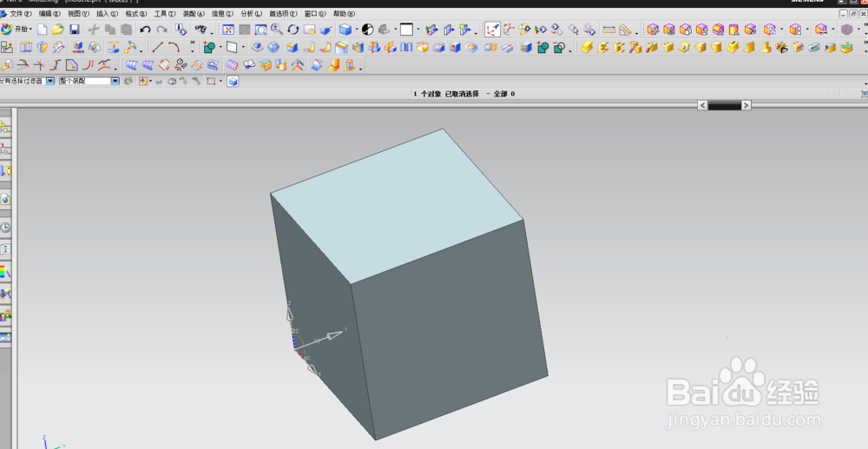Screen dimensions: 868x449
Task: Select the straight Line tool icon
Action: pos(158,47)
